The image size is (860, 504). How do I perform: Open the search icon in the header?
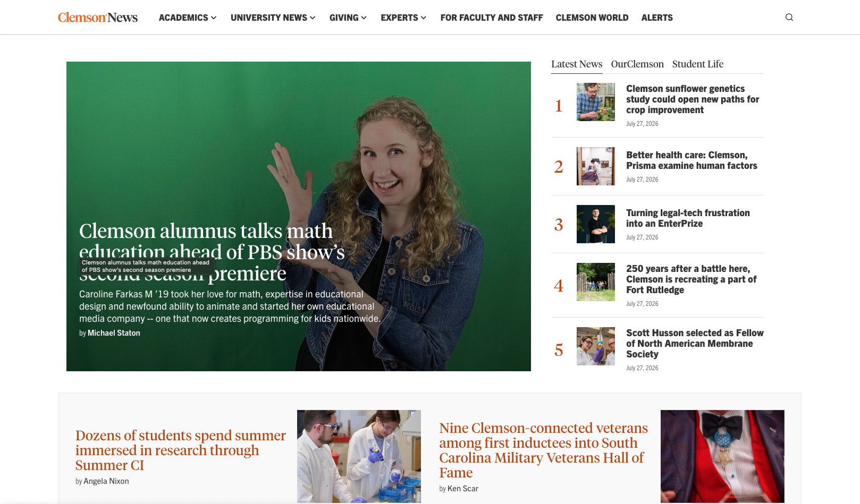pos(789,18)
